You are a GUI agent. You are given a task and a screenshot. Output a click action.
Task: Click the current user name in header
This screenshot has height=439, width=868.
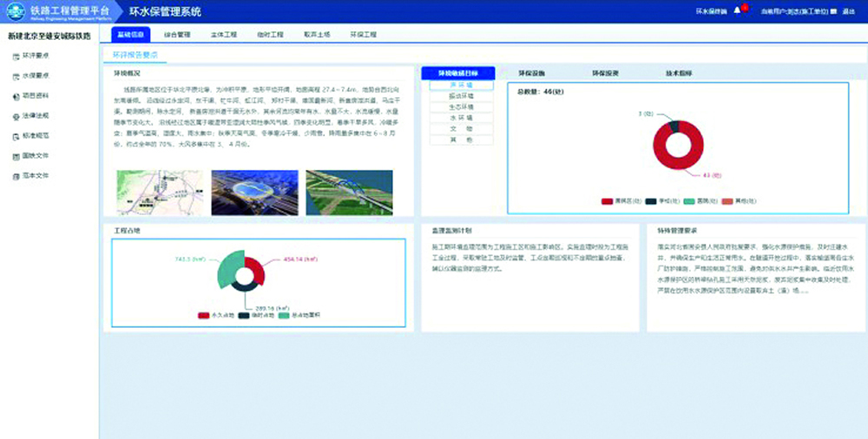[794, 11]
